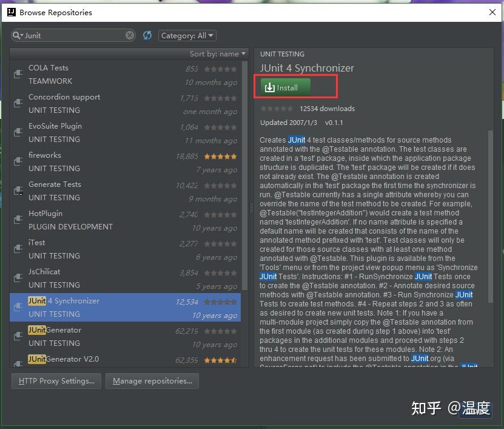504x429 pixels.
Task: Click the JUnitGenerator V2.0 plugin icon
Action: (18, 362)
